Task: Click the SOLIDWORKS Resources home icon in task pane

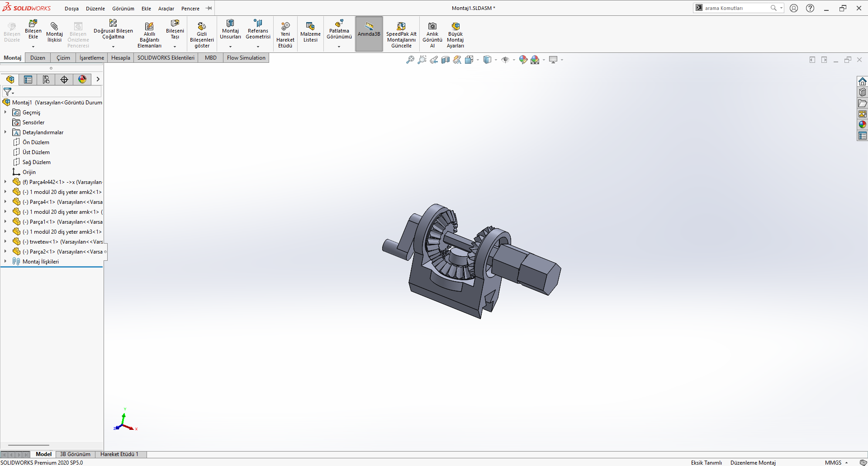Action: click(x=863, y=81)
